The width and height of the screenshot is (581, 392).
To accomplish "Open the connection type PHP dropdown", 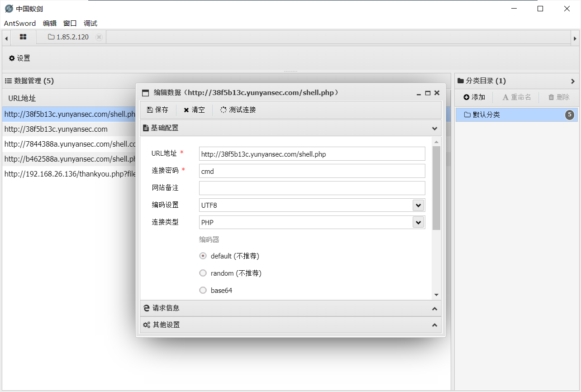I will (418, 222).
